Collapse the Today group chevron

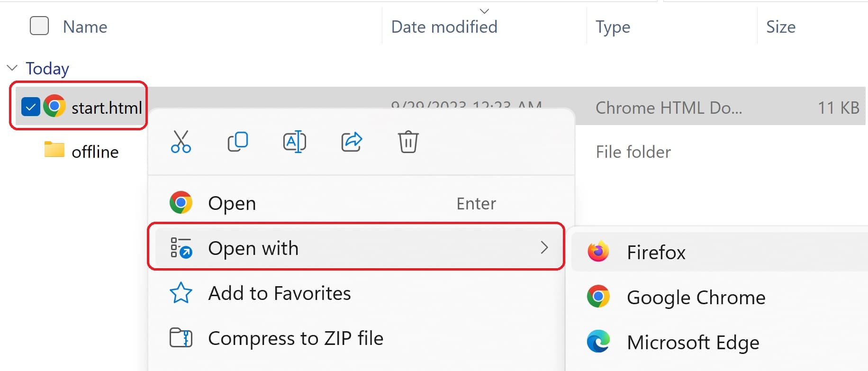point(12,68)
